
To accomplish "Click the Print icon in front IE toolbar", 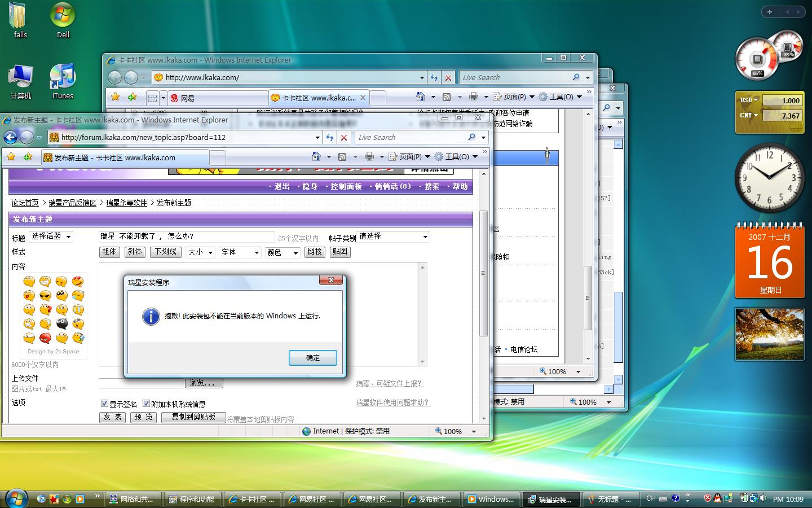I will (x=369, y=156).
